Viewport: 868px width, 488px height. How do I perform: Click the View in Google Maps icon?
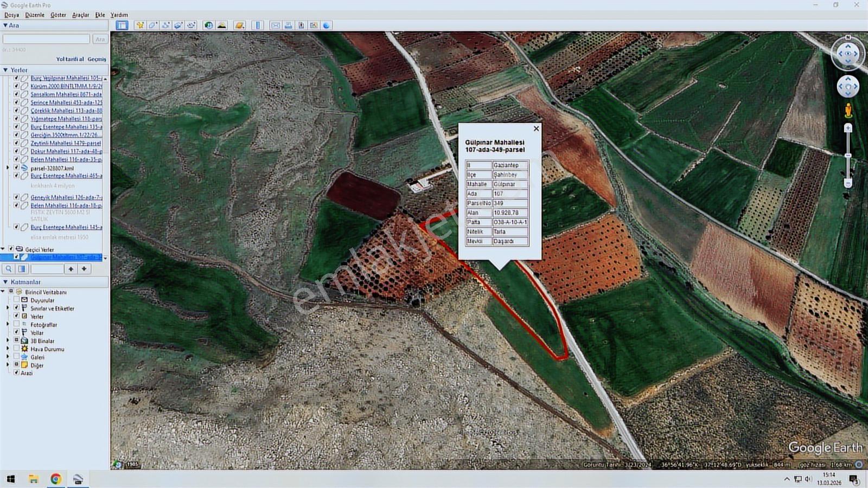tap(314, 25)
